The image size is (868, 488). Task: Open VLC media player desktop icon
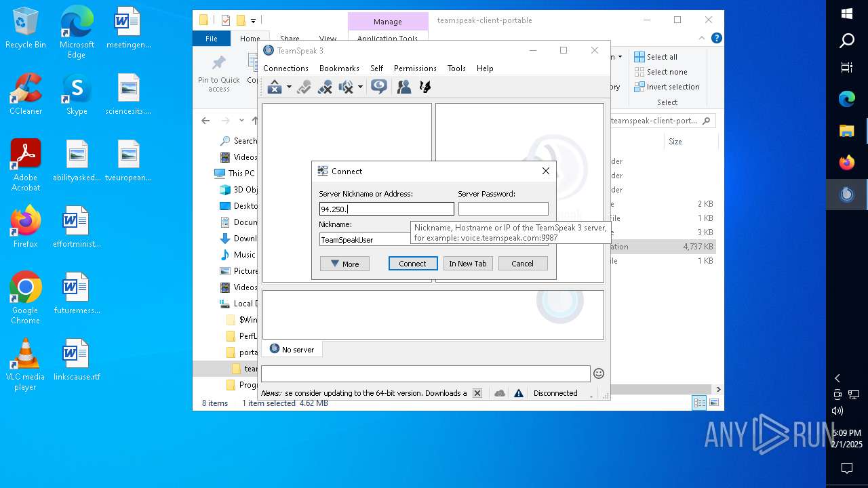26,365
